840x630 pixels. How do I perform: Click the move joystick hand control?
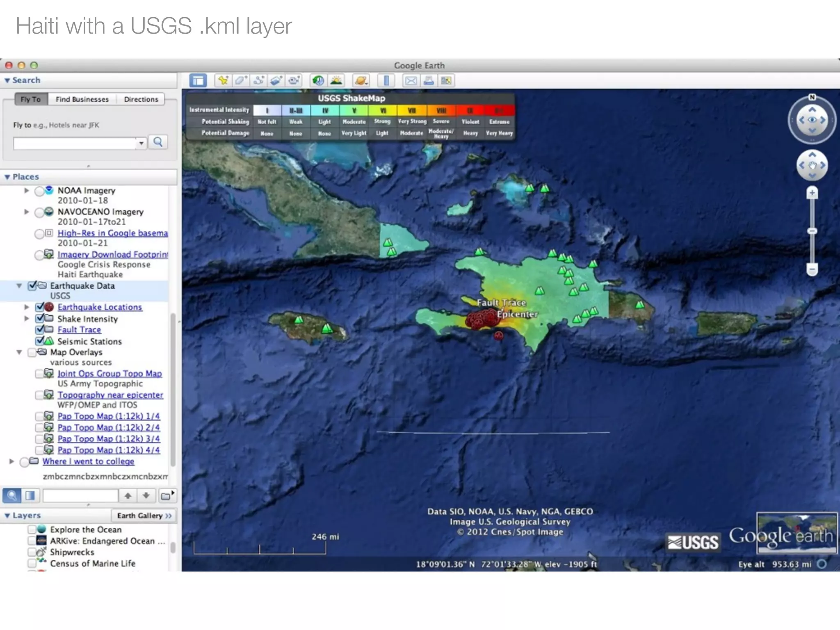(x=812, y=165)
